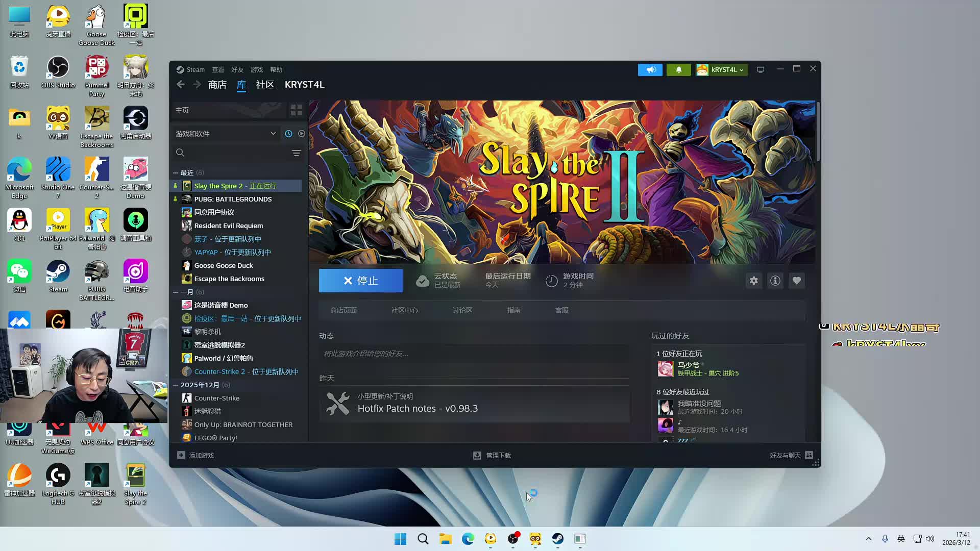Screen dimensions: 980x551
Task: Enter Big Picture mode monitor icon
Action: pyautogui.click(x=761, y=70)
